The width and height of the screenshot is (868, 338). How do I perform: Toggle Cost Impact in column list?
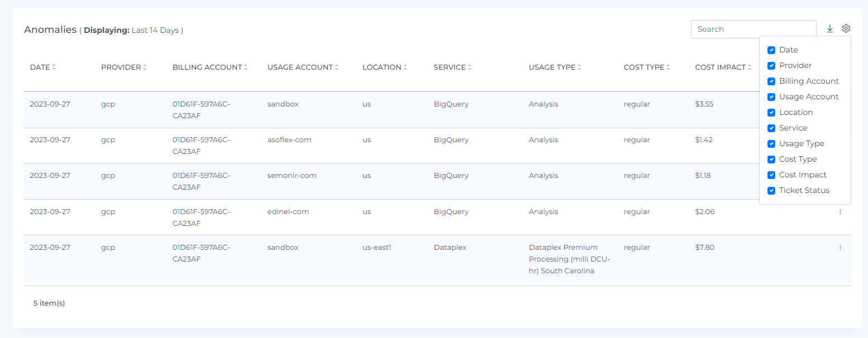pos(771,175)
